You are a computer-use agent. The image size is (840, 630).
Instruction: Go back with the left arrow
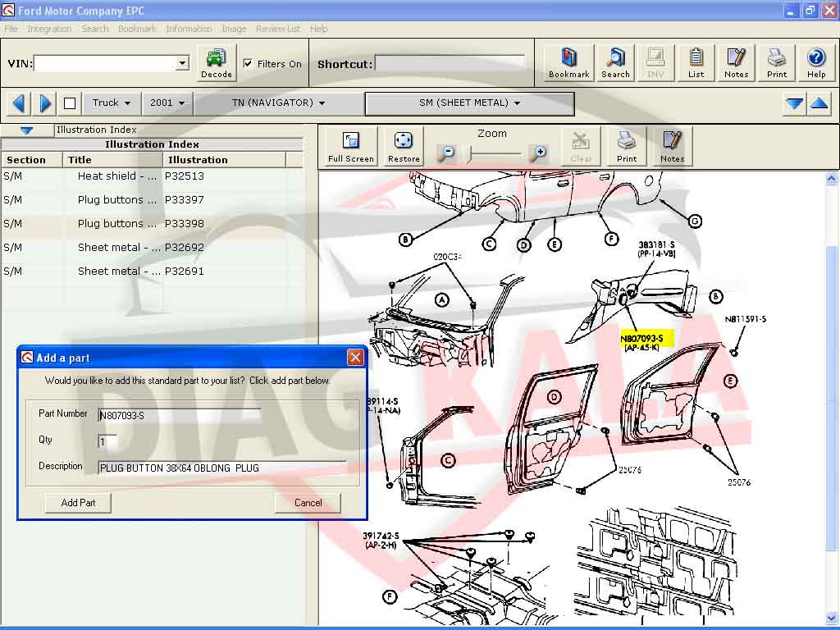pos(19,103)
